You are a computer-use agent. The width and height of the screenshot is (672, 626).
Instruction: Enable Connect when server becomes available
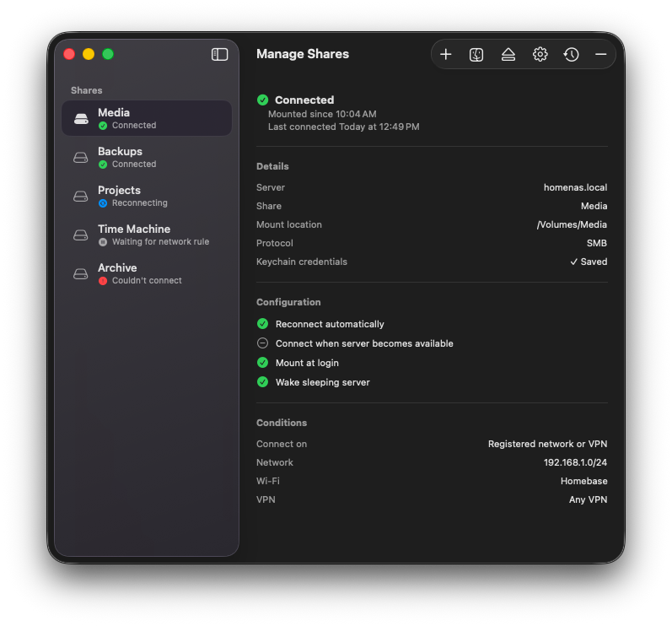pos(263,343)
